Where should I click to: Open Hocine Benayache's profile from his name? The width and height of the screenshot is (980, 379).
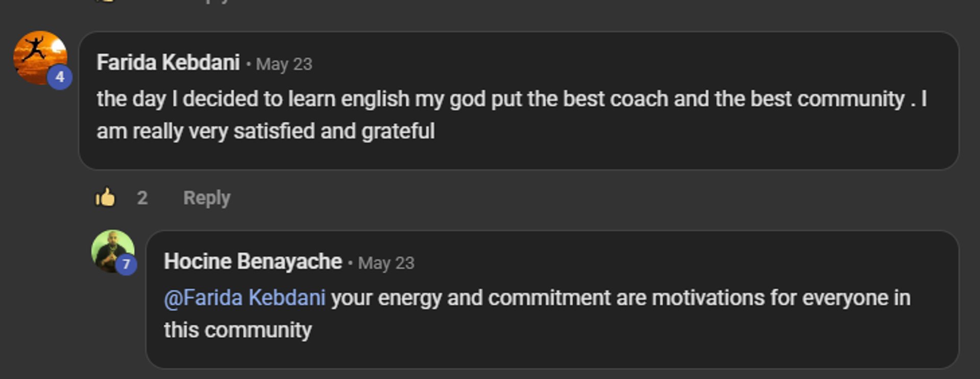point(253,262)
